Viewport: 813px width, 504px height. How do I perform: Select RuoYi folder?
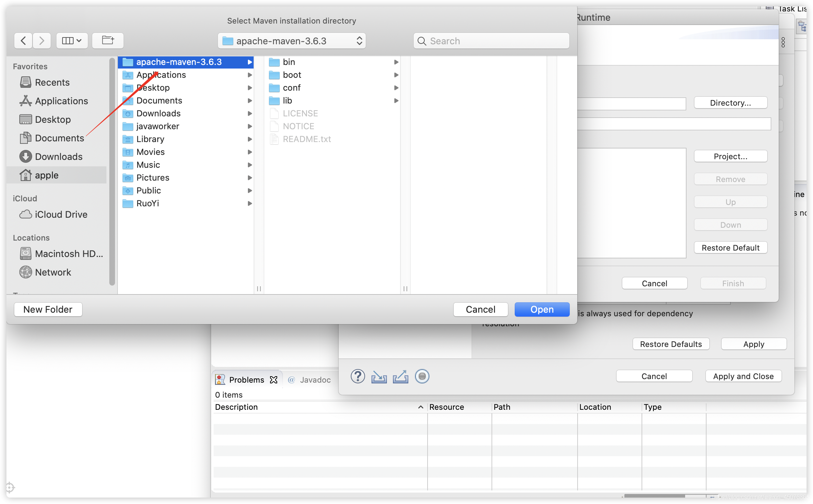coord(186,203)
